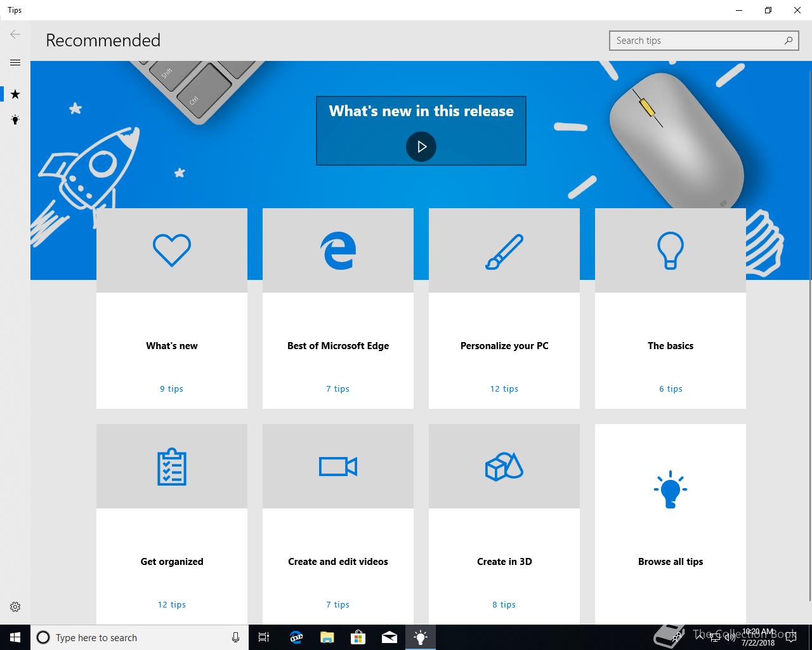Open Create in 3D title
This screenshot has height=650, width=812.
pyautogui.click(x=504, y=562)
